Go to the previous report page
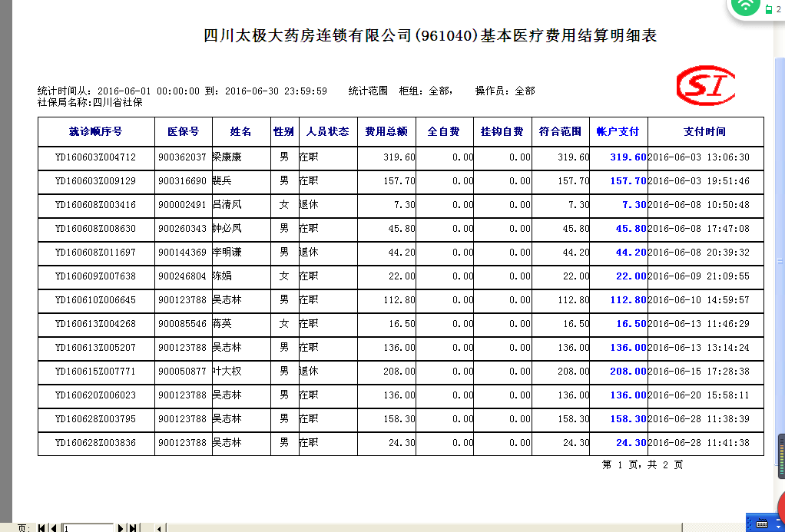 coord(54,528)
